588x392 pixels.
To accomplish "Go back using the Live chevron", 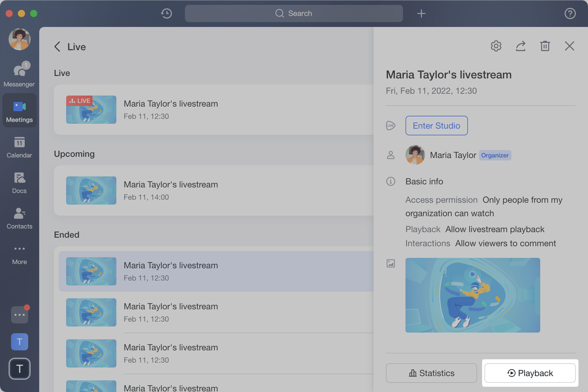I will pos(57,47).
